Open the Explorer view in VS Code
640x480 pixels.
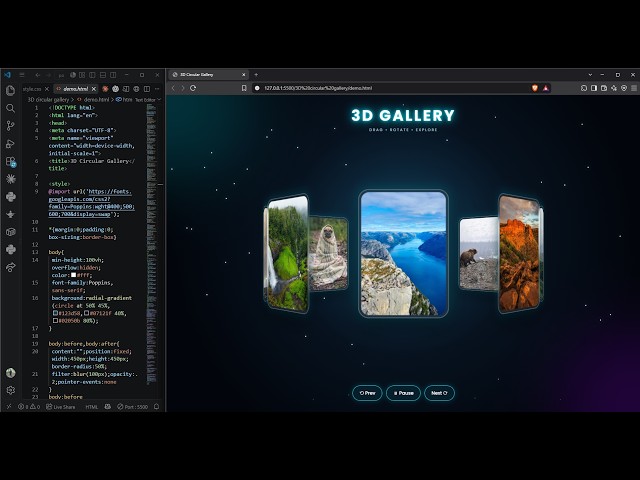(11, 90)
